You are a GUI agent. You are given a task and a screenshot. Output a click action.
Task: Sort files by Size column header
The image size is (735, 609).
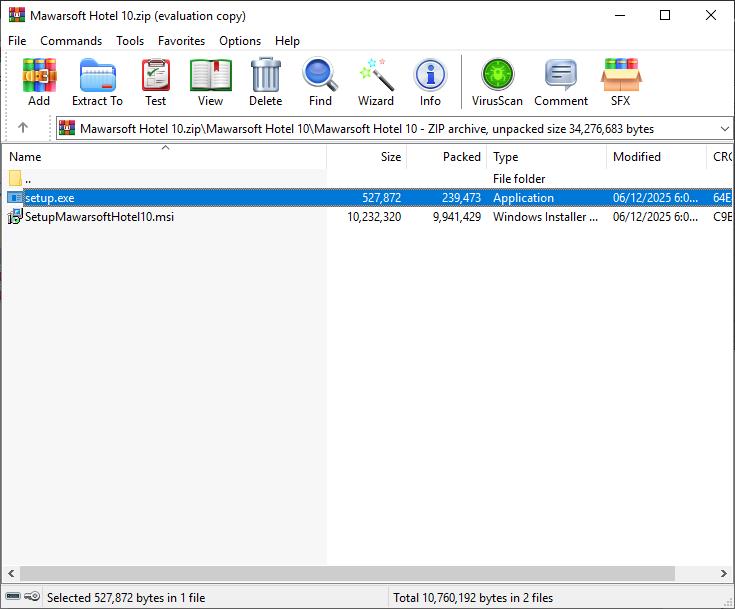[390, 157]
